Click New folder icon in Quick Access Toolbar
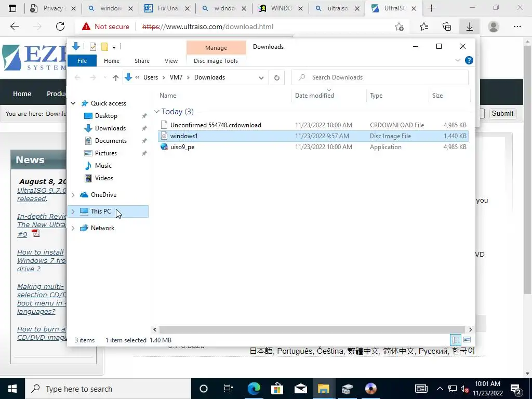 [x=104, y=47]
